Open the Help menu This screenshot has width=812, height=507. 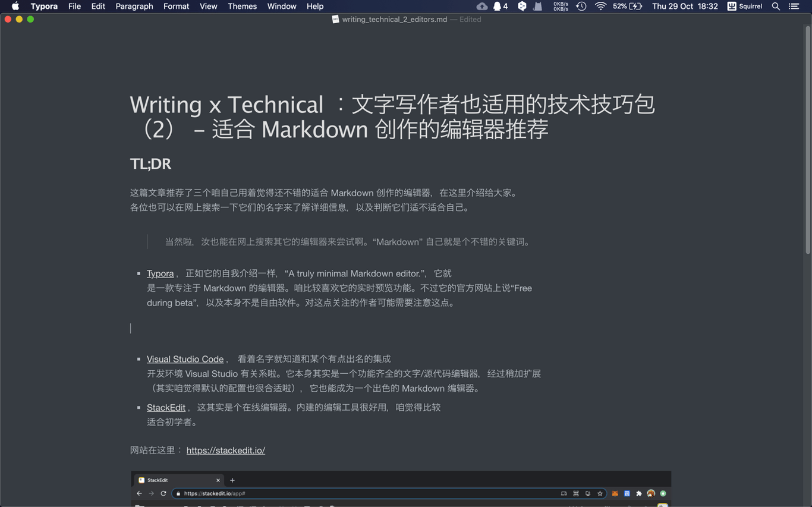point(315,6)
